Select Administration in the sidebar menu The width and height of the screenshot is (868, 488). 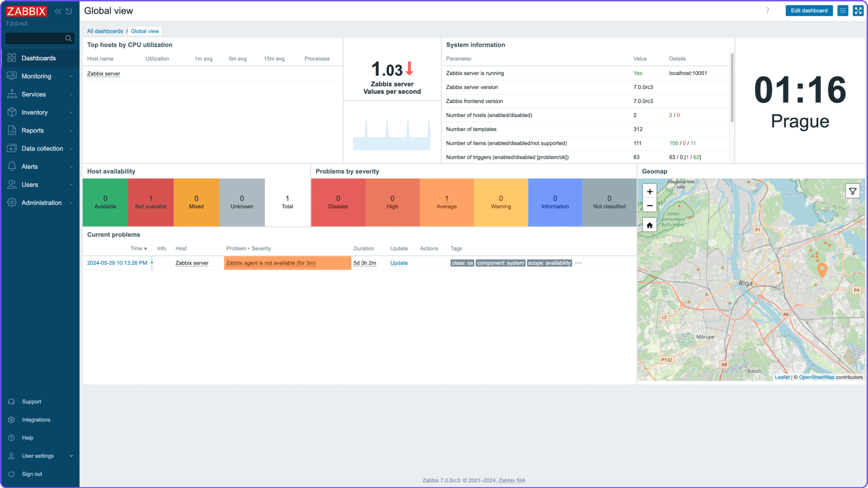point(42,202)
